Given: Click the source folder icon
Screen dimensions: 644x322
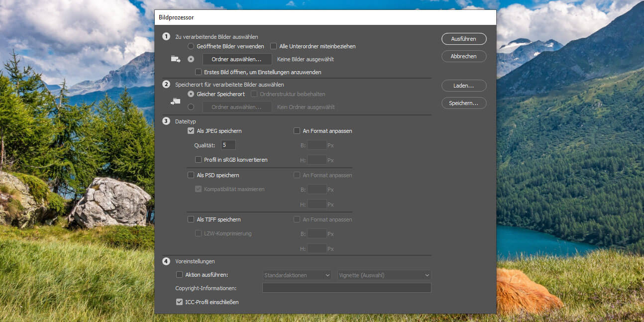Looking at the screenshot, I should pos(175,59).
